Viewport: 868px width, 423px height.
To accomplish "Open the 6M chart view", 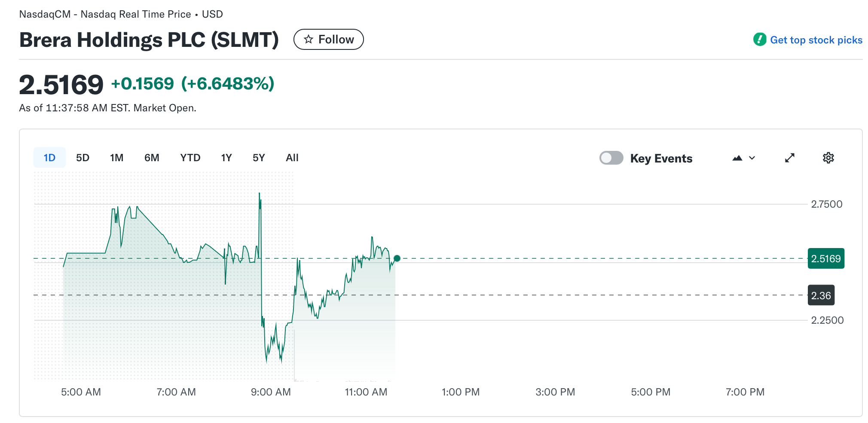I will (151, 157).
